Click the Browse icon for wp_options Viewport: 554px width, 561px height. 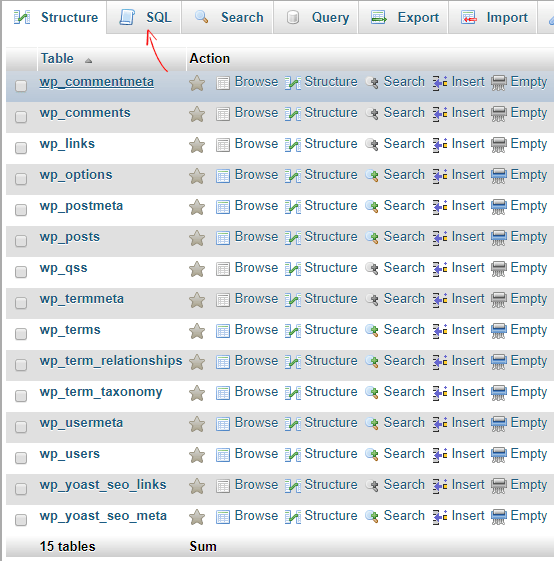tap(223, 176)
